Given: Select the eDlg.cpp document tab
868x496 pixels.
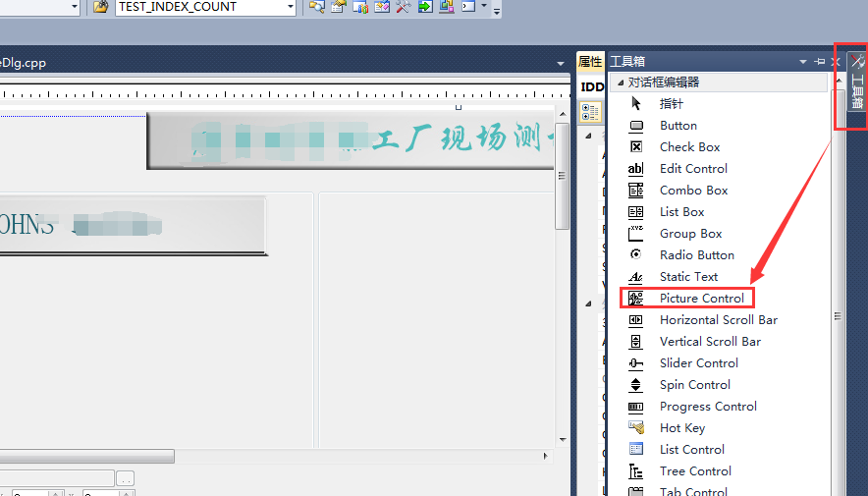Looking at the screenshot, I should pyautogui.click(x=23, y=63).
